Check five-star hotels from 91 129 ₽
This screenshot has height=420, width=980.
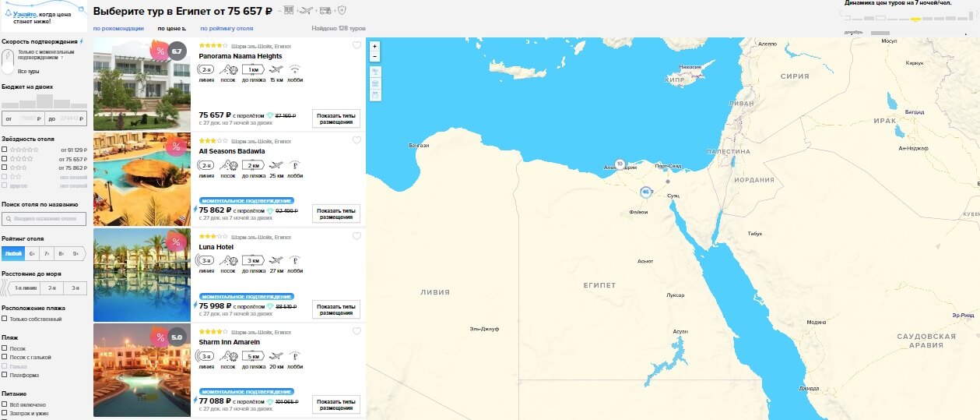pyautogui.click(x=5, y=150)
